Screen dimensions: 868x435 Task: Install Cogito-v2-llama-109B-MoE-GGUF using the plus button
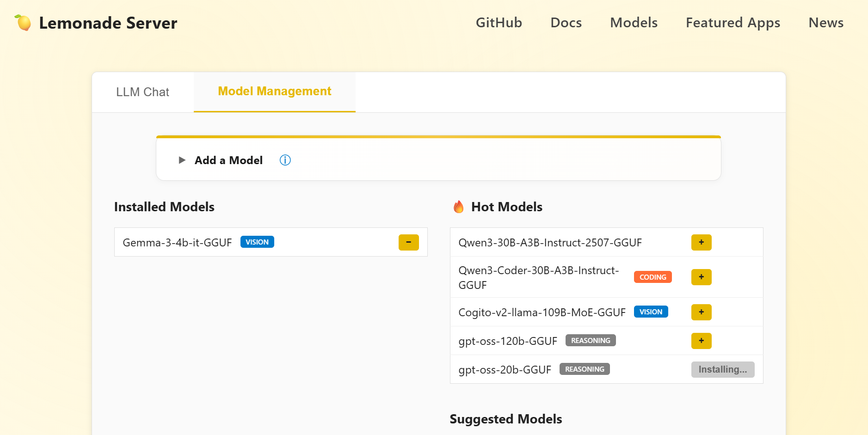click(701, 312)
